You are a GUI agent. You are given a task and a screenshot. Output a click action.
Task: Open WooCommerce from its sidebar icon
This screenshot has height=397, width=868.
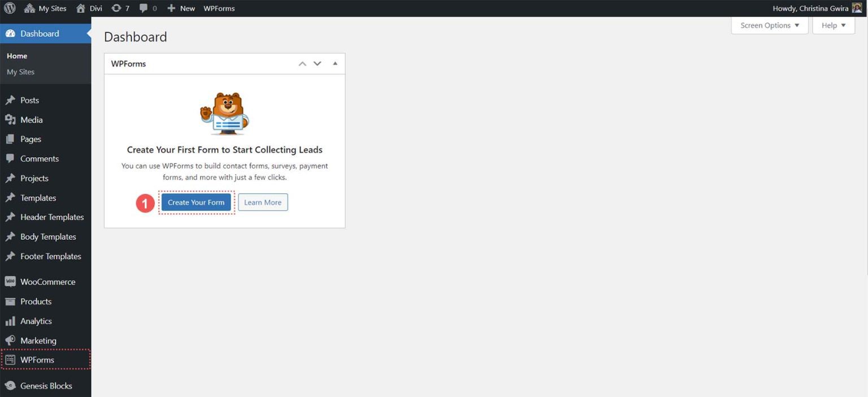coord(10,281)
